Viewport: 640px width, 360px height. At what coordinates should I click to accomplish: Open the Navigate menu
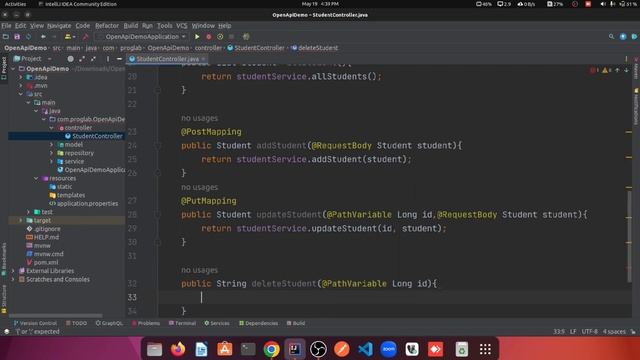coord(59,26)
